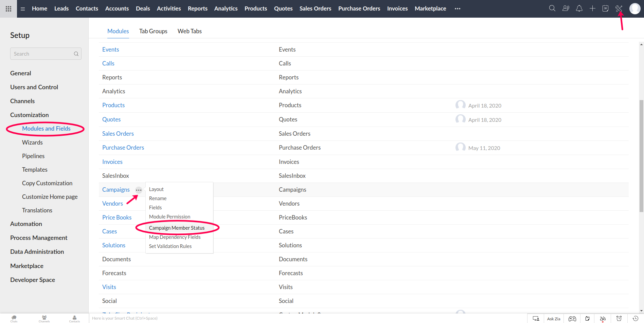Choose Set Validation Rules menu item

tap(170, 246)
